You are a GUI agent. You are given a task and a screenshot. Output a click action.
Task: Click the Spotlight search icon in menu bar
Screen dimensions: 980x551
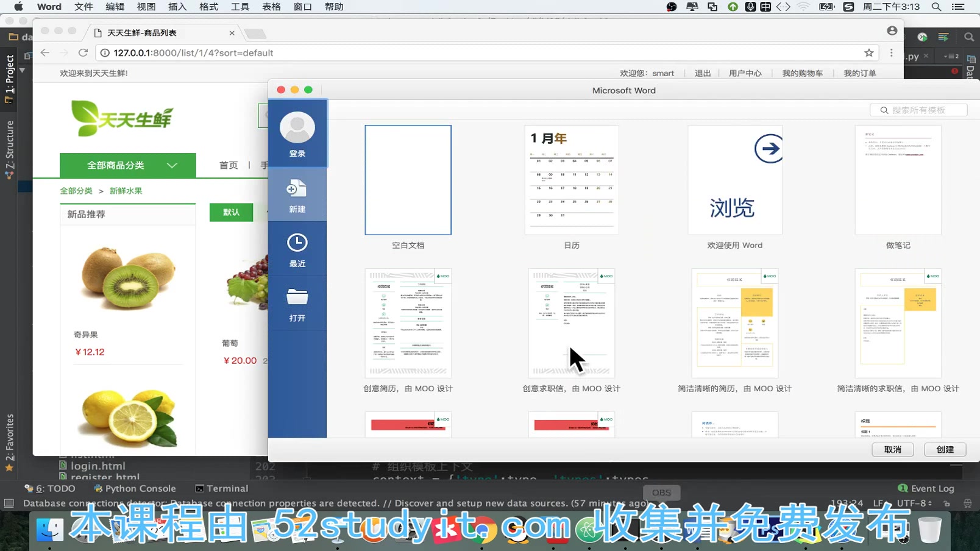click(936, 7)
